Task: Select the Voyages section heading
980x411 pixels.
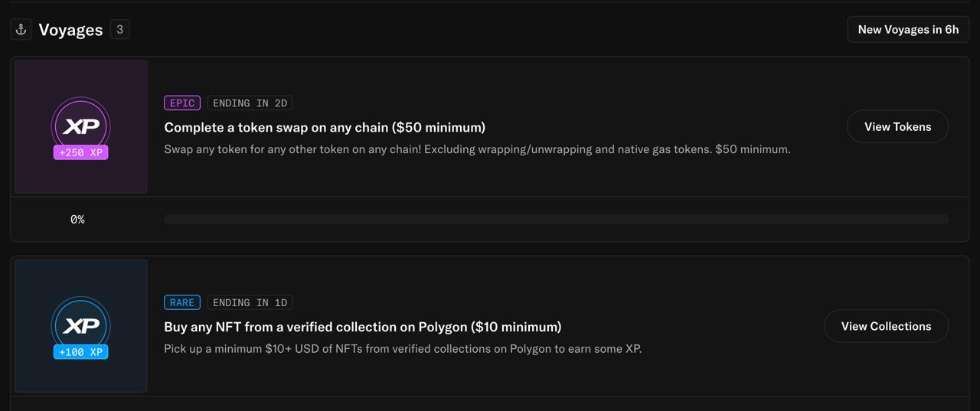Action: point(70,29)
